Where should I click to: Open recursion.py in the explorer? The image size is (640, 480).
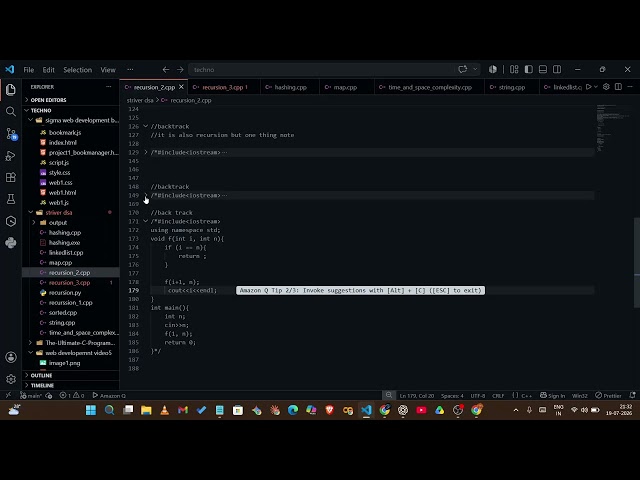pyautogui.click(x=71, y=293)
